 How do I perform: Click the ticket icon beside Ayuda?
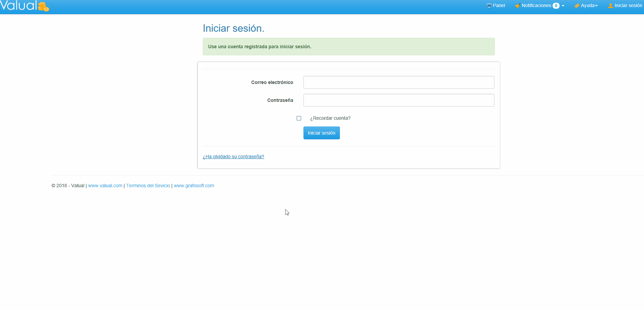point(577,6)
